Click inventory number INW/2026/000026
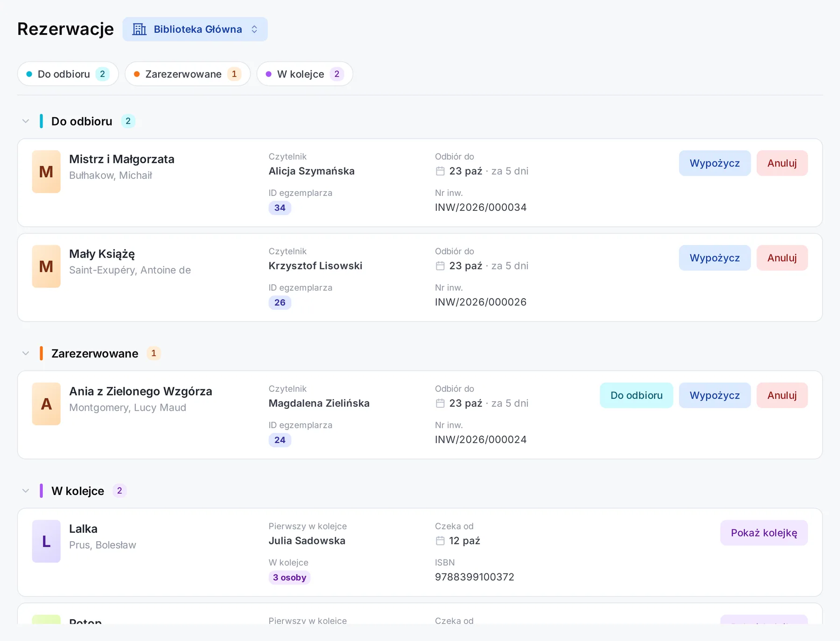 click(x=481, y=302)
